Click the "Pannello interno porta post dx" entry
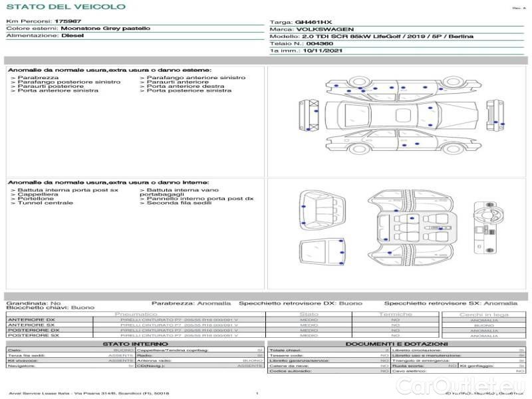Screen dimensions: 532x399 (x=200, y=198)
